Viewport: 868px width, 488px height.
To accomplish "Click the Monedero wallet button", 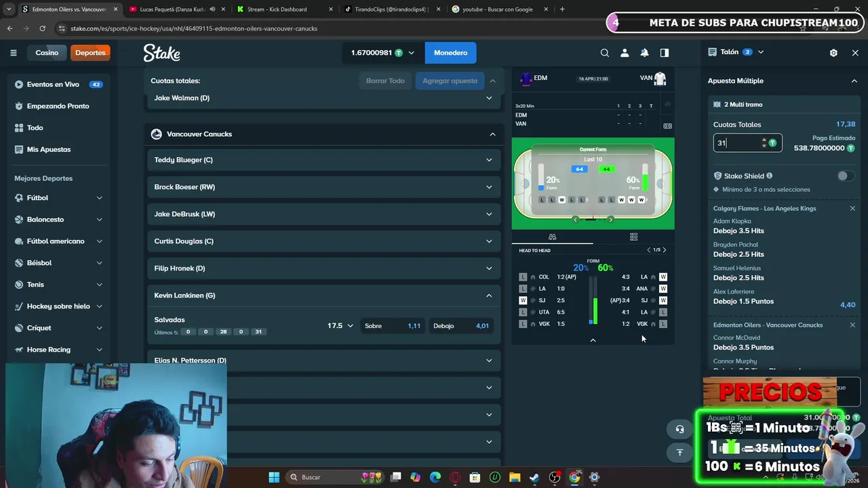I will tap(450, 53).
